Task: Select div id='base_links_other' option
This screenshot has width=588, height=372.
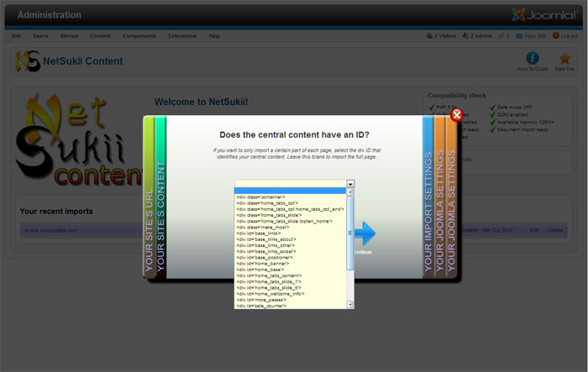Action: tap(290, 245)
